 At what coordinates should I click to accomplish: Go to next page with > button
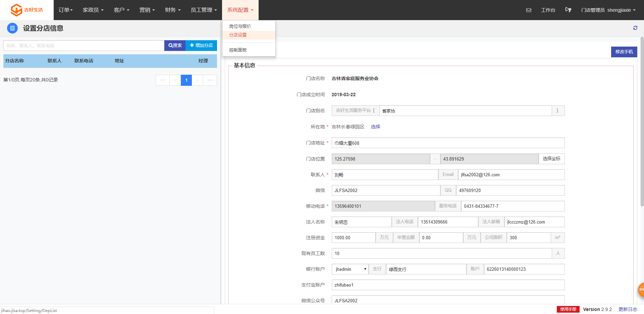197,80
